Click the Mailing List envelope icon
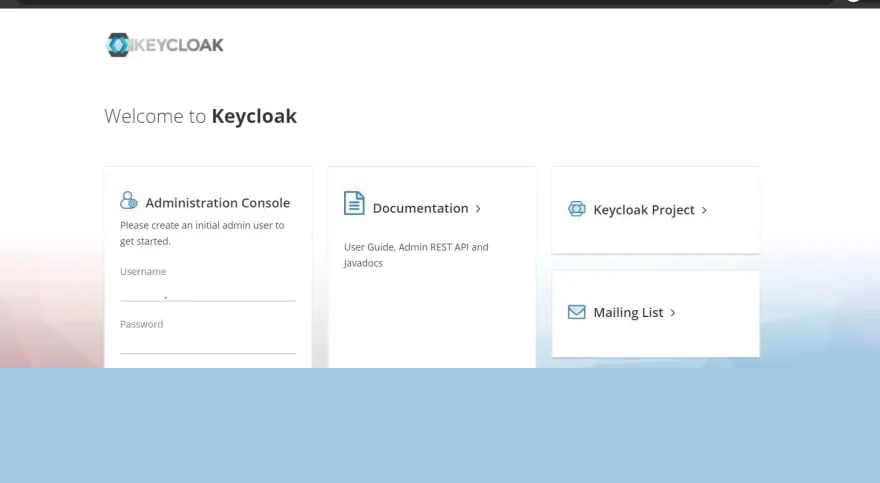880x483 pixels. coord(576,312)
